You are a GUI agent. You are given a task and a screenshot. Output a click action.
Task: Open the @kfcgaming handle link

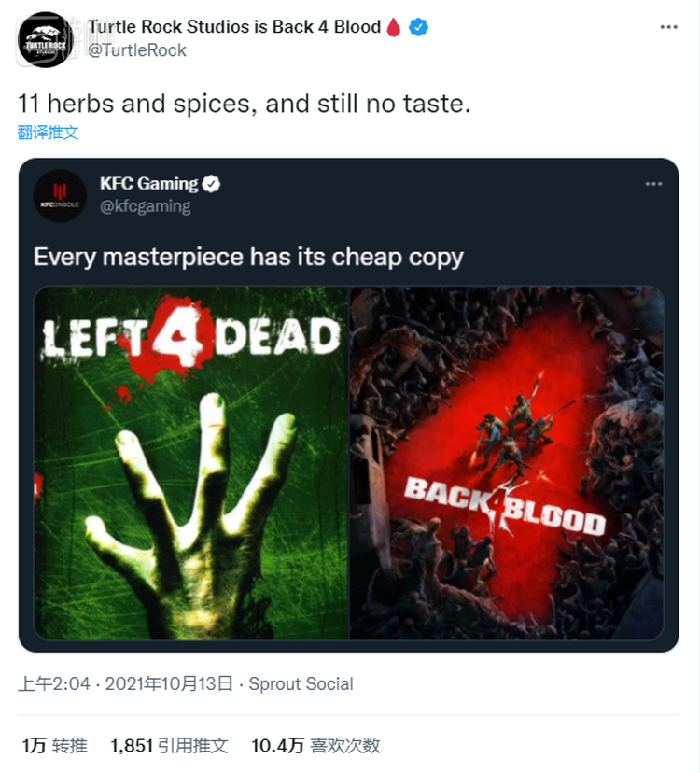(x=145, y=206)
